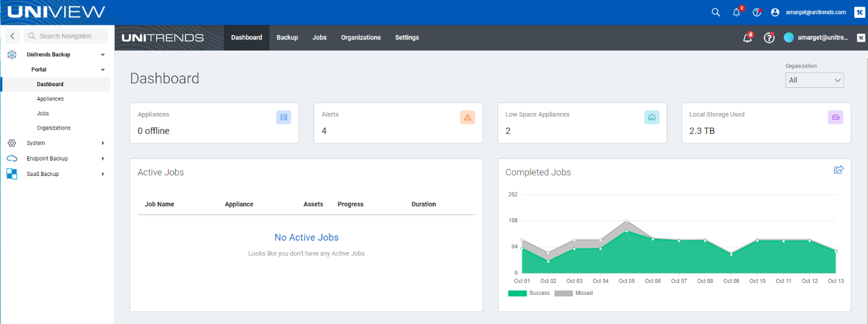Click amarget@unitrends.com in the blue header

pyautogui.click(x=816, y=12)
